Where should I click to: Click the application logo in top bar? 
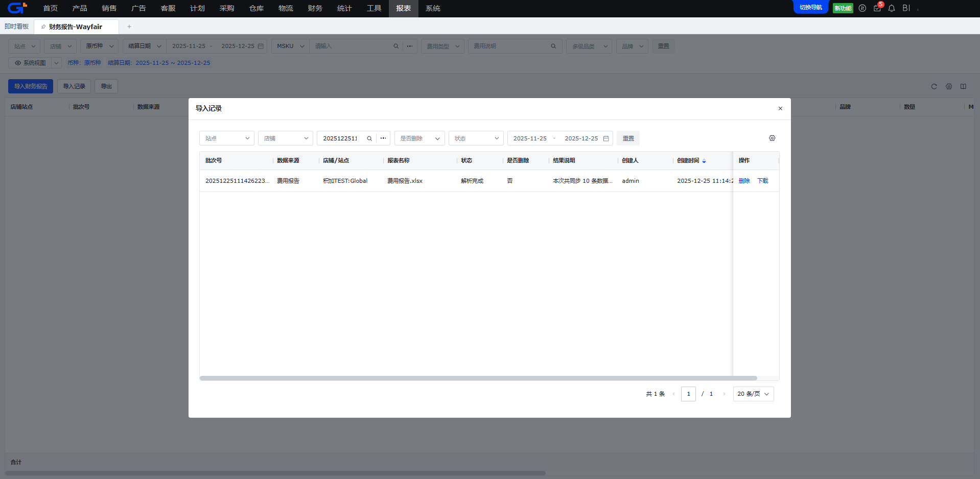17,8
